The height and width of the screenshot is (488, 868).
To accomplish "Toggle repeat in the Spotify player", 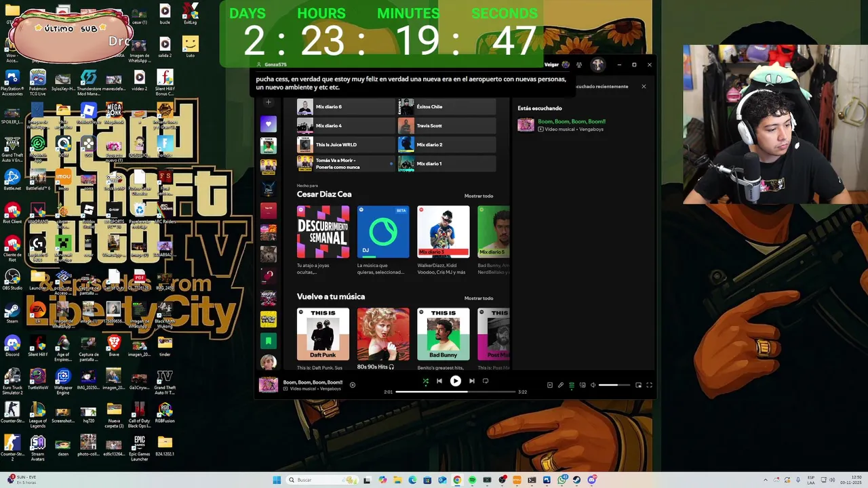I will 486,381.
